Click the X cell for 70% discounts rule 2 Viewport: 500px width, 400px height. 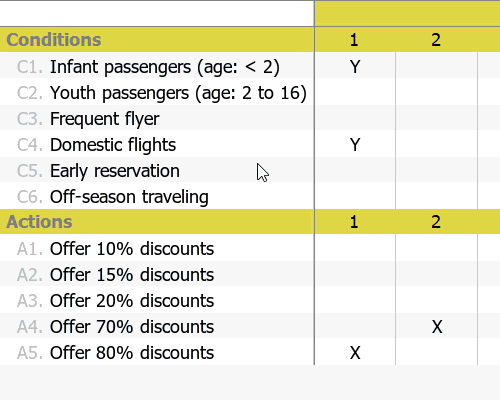(x=437, y=327)
